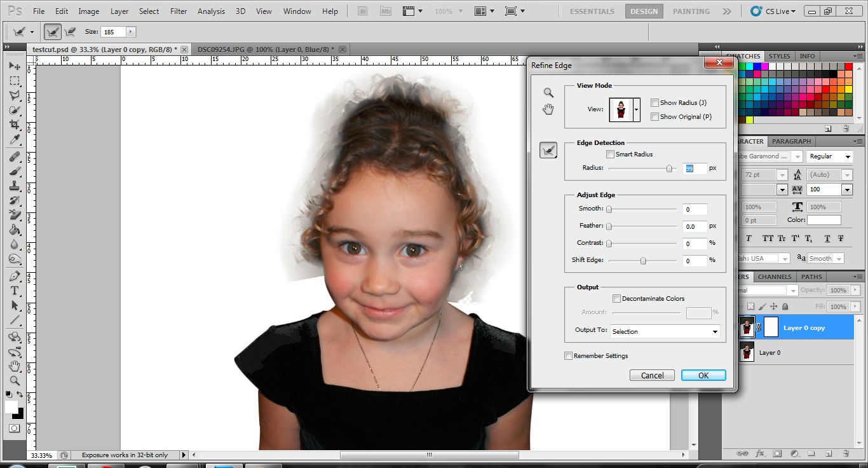The width and height of the screenshot is (868, 468).
Task: Open the Filter menu
Action: (x=179, y=11)
